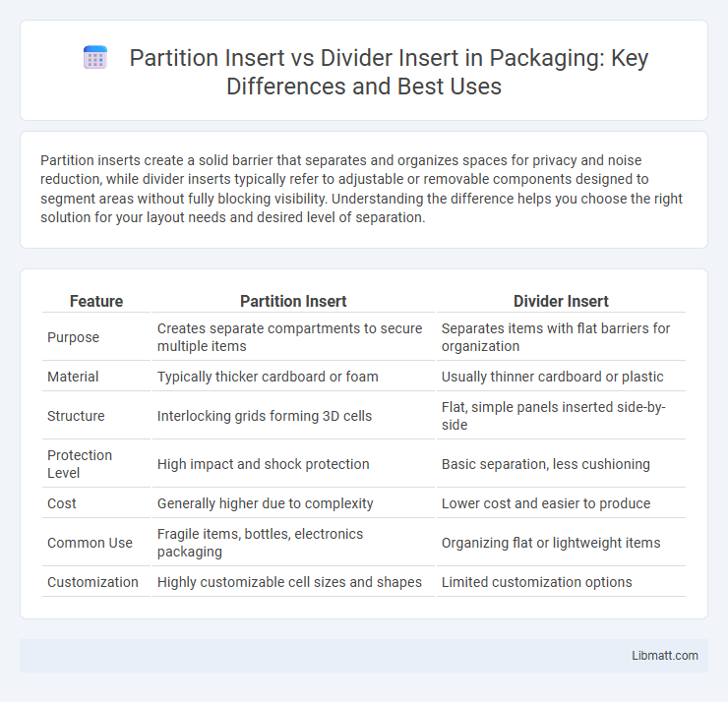Select 'Organizing flat or lightweight items' cell
This screenshot has height=702, width=728.
pos(561,543)
